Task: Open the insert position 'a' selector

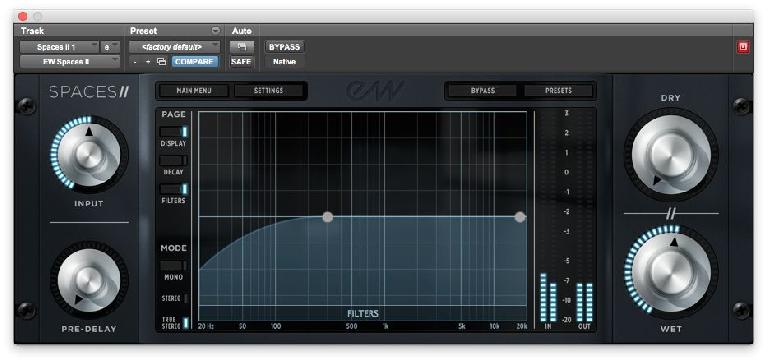Action: 110,47
